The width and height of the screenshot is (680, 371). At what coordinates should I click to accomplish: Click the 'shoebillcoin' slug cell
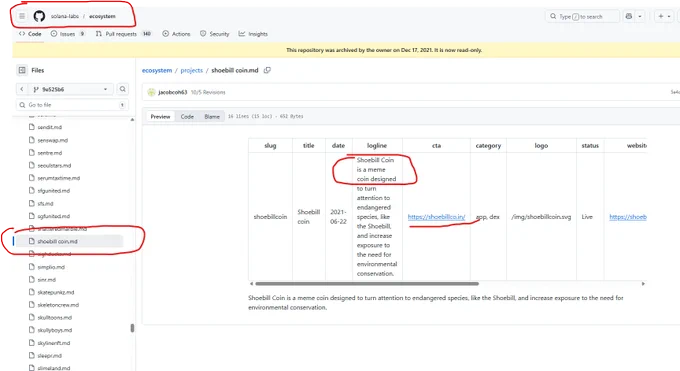(x=270, y=217)
